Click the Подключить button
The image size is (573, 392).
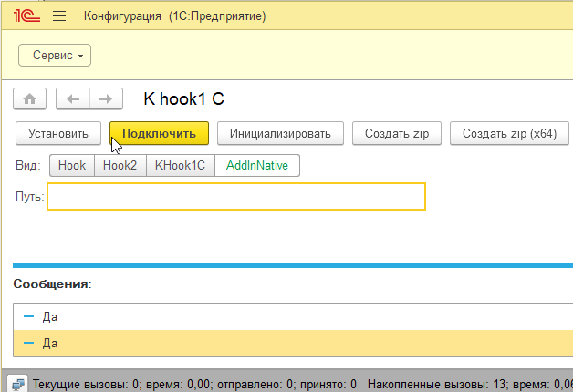160,133
